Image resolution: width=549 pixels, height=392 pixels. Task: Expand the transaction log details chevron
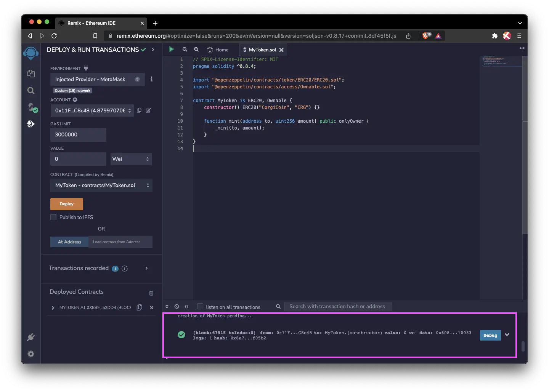[x=507, y=335]
